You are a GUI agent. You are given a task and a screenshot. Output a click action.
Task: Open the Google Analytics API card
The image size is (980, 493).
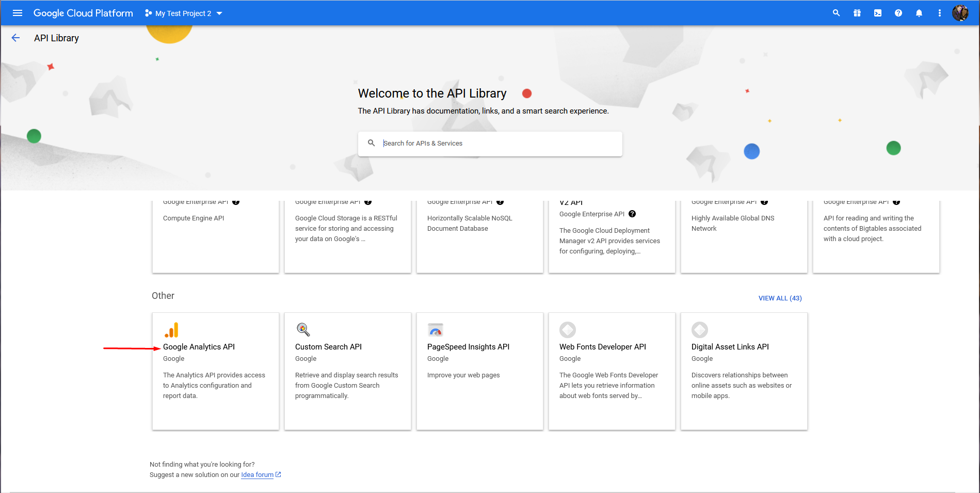pyautogui.click(x=215, y=371)
